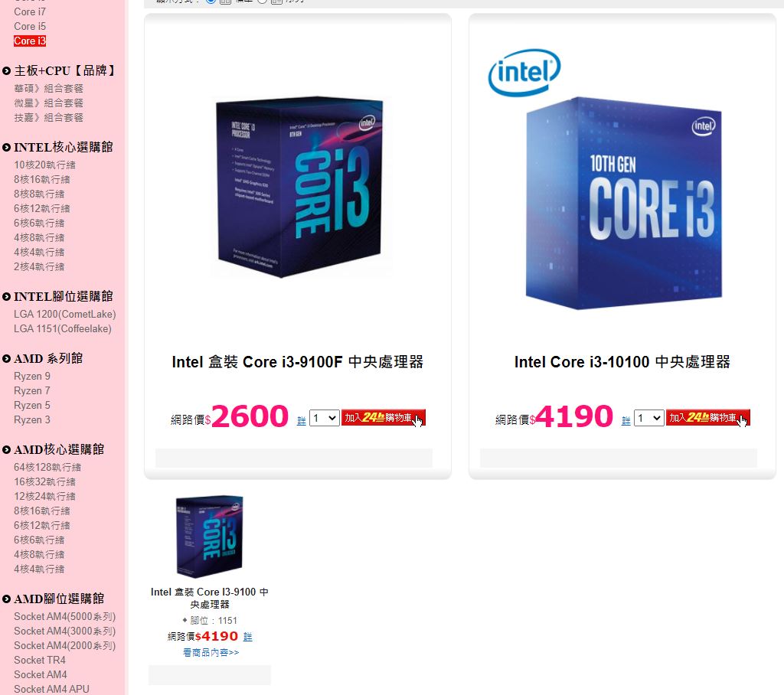Open the note icon beside the 2600 price
The width and height of the screenshot is (784, 695).
[301, 421]
